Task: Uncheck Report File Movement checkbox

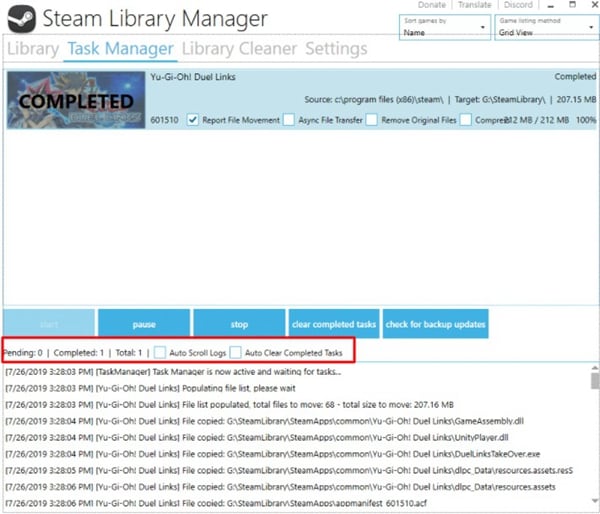Action: pyautogui.click(x=192, y=120)
